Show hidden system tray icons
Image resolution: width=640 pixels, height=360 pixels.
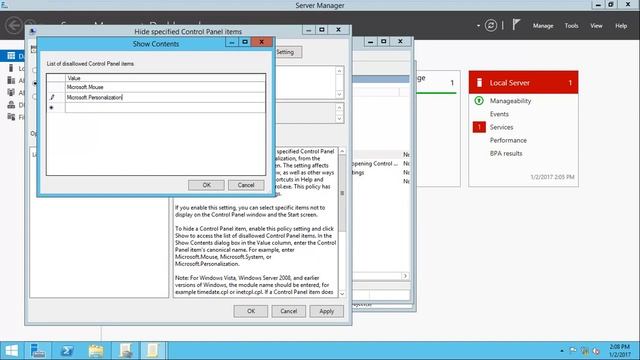coord(562,351)
